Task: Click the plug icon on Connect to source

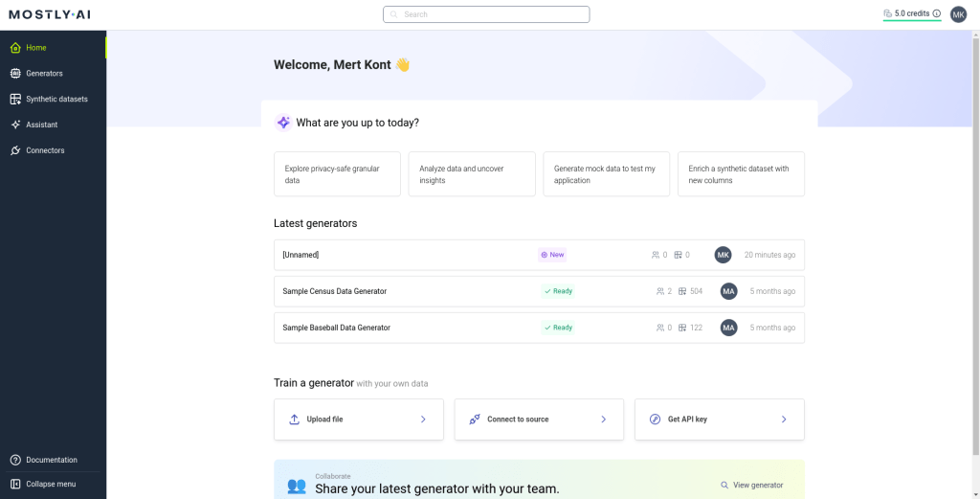Action: 475,419
